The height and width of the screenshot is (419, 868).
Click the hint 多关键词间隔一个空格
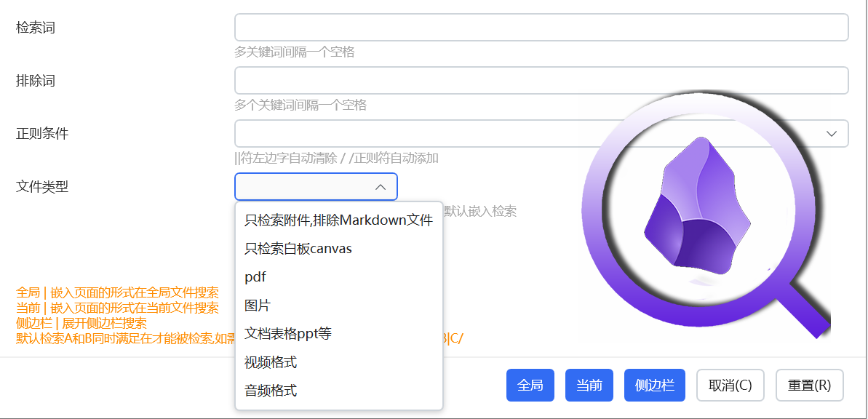pyautogui.click(x=295, y=52)
